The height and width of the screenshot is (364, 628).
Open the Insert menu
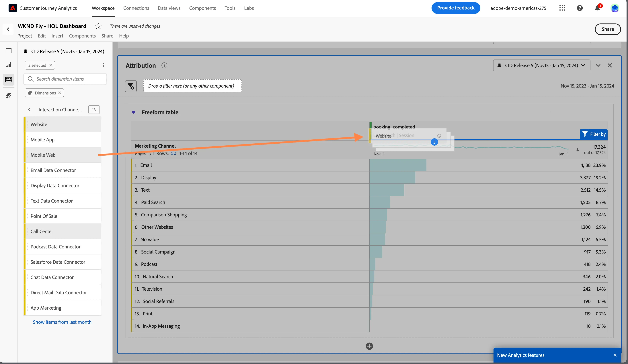57,36
